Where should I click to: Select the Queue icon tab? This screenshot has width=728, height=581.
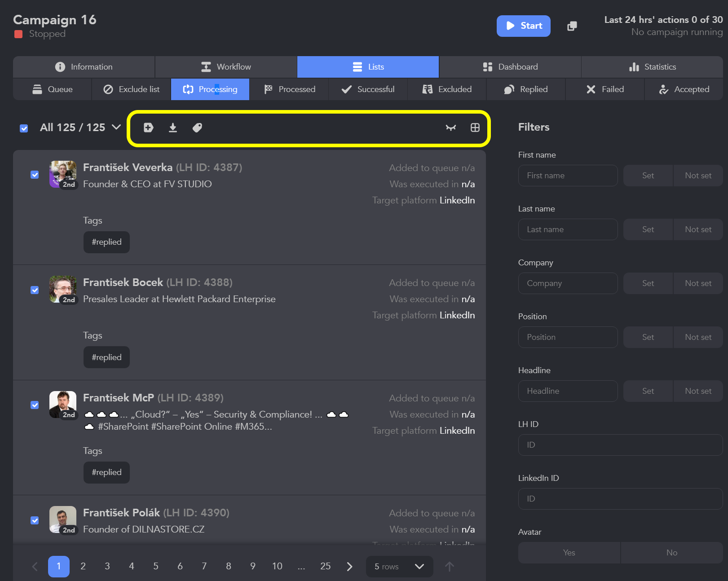click(52, 89)
